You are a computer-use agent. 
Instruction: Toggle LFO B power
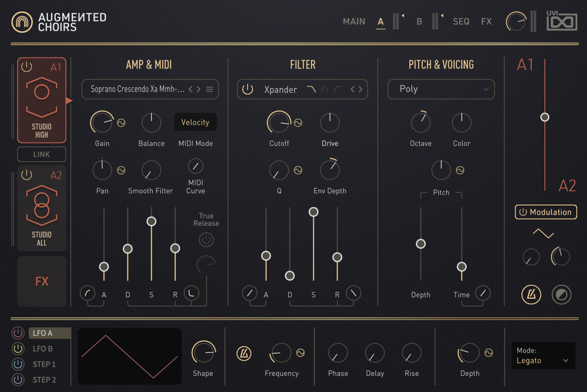tap(18, 348)
